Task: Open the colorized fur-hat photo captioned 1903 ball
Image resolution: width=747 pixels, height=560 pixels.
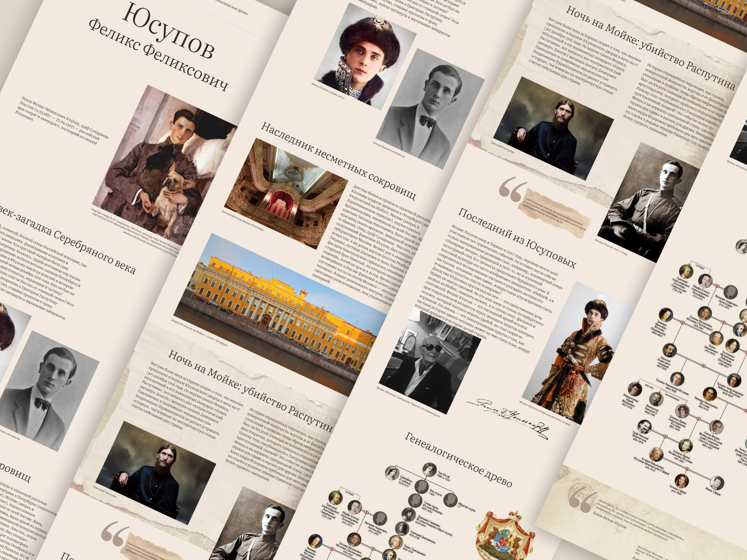Action: (366, 56)
